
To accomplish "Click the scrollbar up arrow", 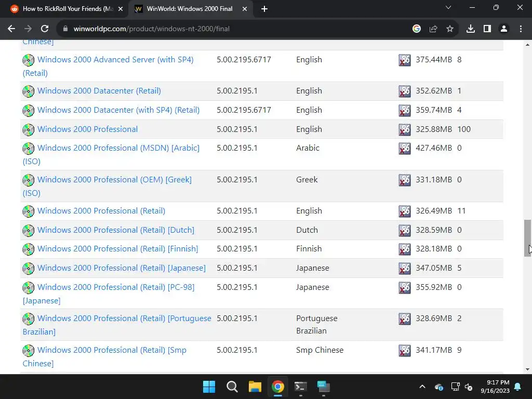I will [x=527, y=45].
